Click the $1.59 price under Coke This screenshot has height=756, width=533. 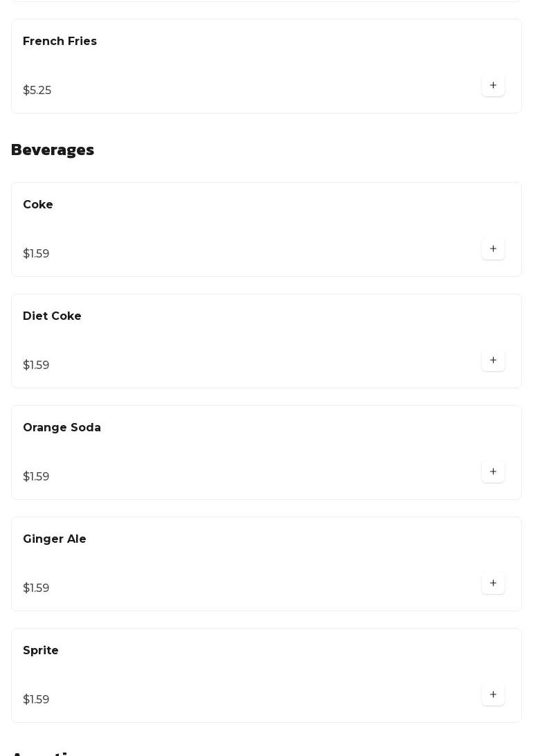(x=36, y=254)
